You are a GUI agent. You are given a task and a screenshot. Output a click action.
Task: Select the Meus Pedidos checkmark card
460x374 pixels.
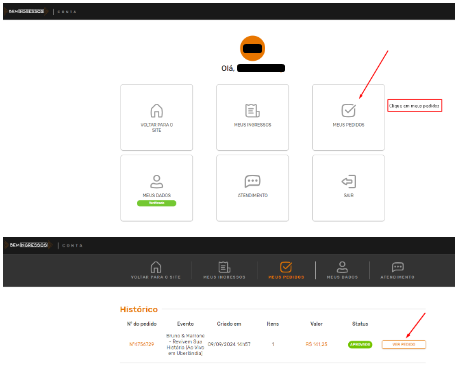348,117
